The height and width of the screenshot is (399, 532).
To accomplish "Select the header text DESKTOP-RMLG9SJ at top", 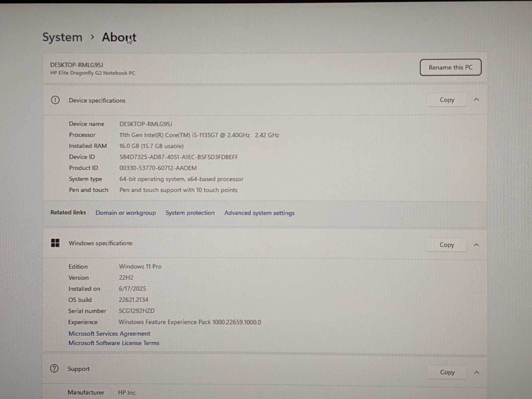I will pyautogui.click(x=77, y=65).
